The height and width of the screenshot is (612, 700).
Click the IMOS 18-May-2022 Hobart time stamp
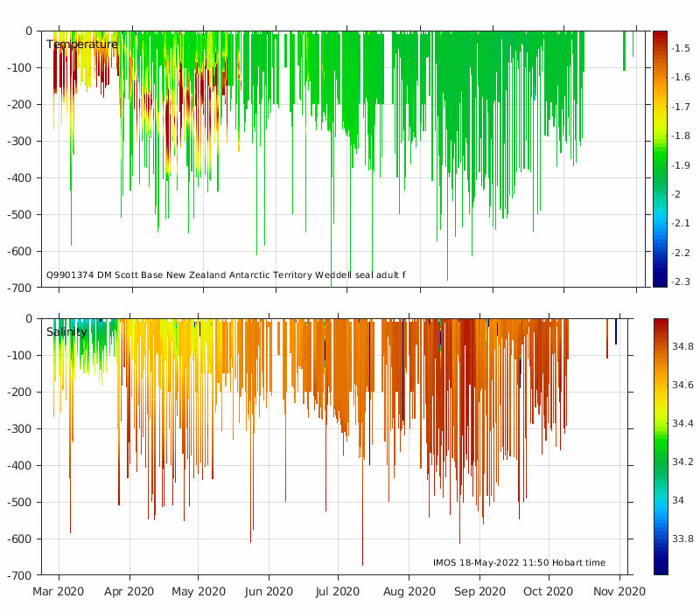coord(519,562)
